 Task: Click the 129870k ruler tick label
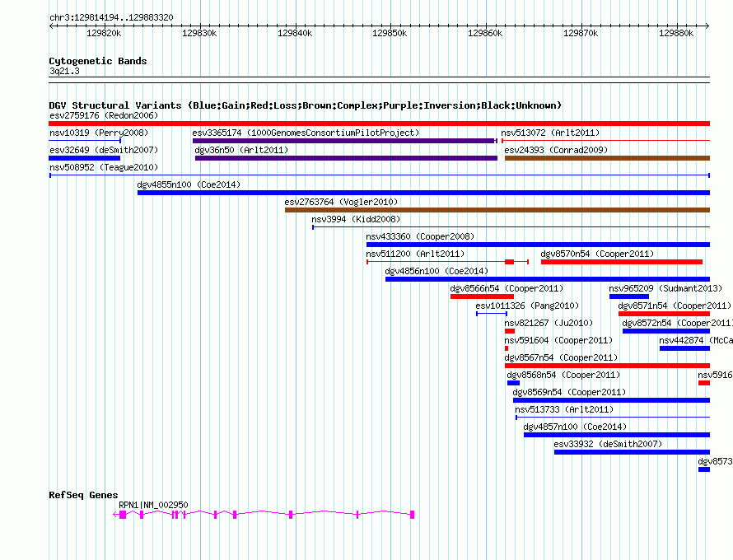point(581,34)
